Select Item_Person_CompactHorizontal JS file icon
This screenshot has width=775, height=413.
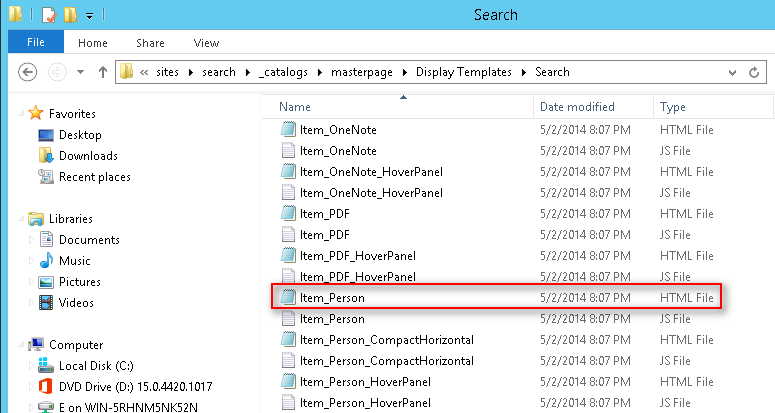[288, 361]
